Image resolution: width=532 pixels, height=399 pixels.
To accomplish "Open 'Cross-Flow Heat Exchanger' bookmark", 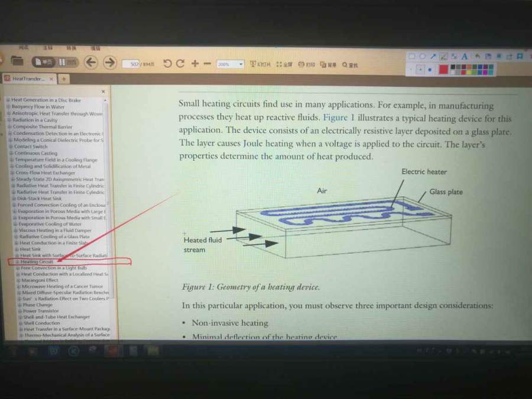I will 45,173.
